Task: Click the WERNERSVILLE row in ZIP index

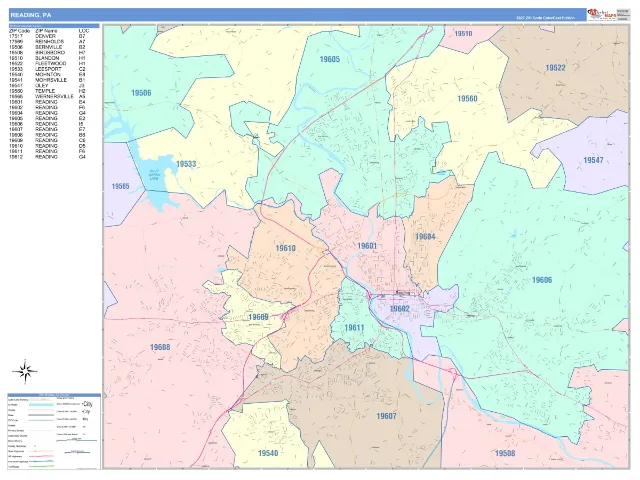Action: click(x=47, y=97)
